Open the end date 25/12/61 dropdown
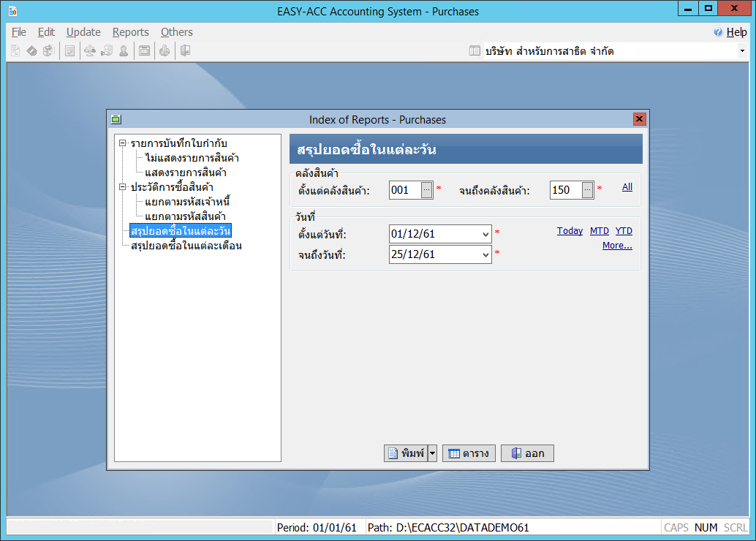The width and height of the screenshot is (756, 541). click(x=486, y=255)
